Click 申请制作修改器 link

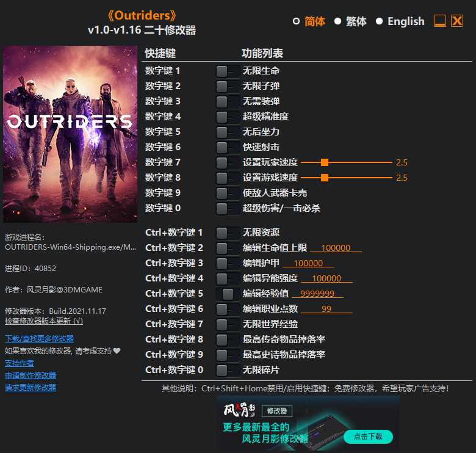point(31,375)
